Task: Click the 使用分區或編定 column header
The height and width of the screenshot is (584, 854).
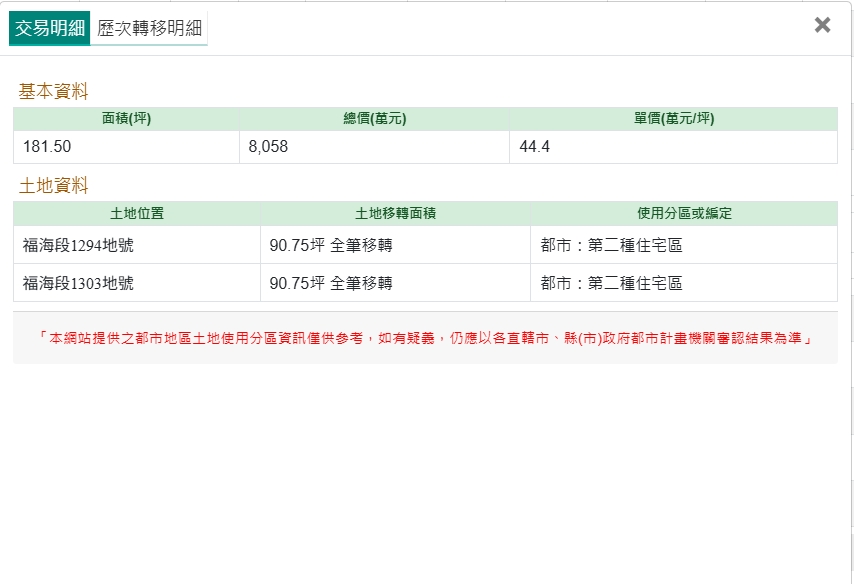Action: coord(684,213)
